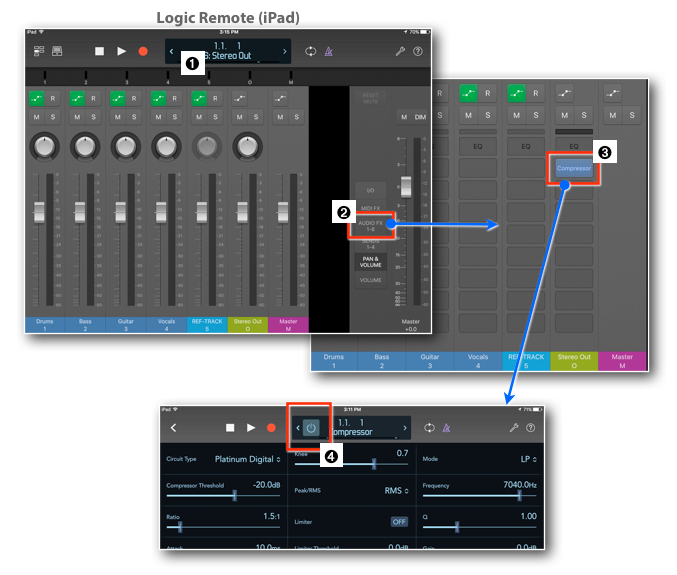
Task: Open the wrench settings in the mixer toolbar
Action: click(400, 51)
